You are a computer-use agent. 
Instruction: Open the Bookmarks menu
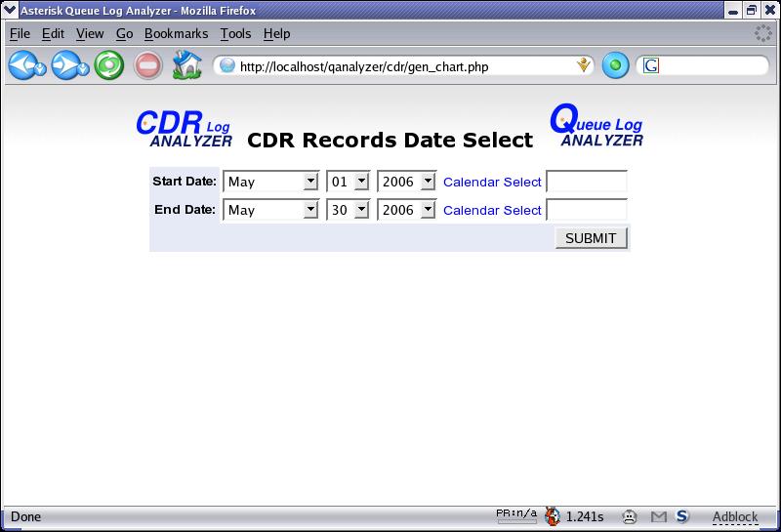[x=176, y=33]
